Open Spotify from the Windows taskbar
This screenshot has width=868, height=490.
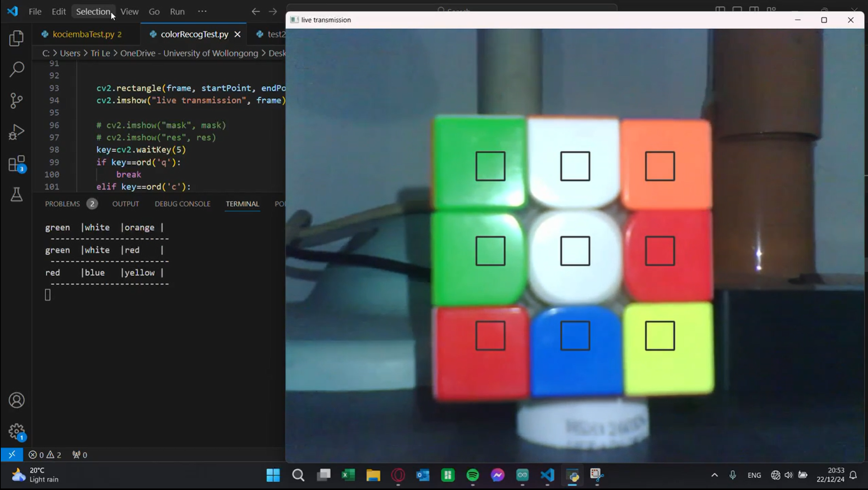(473, 475)
